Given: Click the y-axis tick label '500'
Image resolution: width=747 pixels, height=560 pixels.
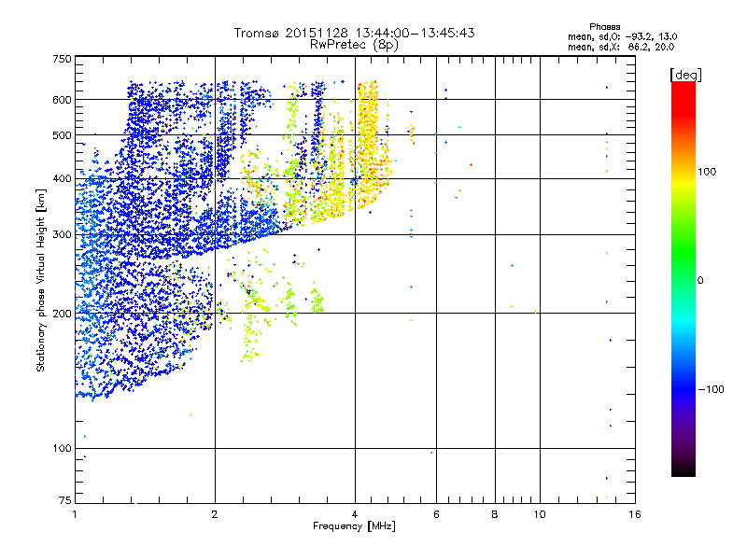Looking at the screenshot, I should [62, 135].
